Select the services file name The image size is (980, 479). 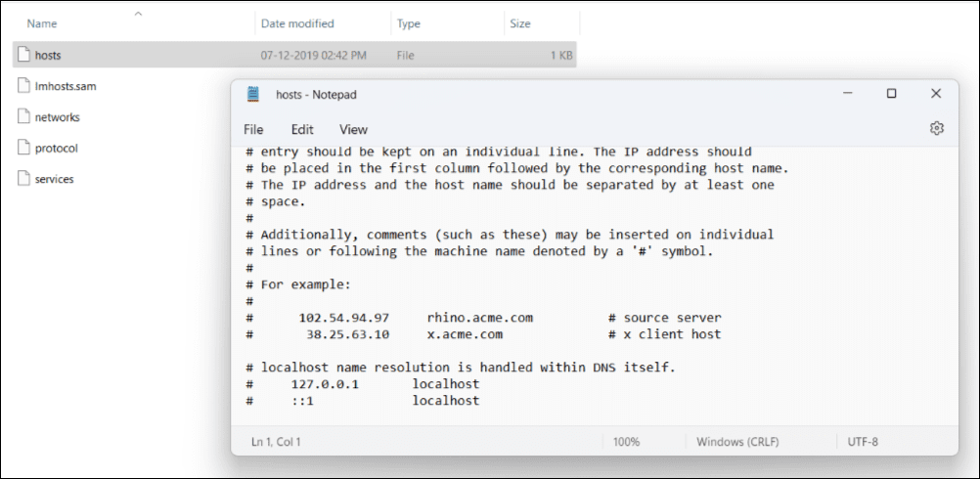point(54,179)
